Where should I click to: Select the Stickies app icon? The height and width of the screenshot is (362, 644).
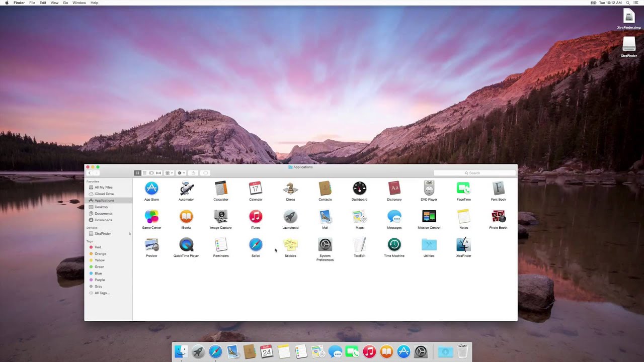tap(290, 245)
